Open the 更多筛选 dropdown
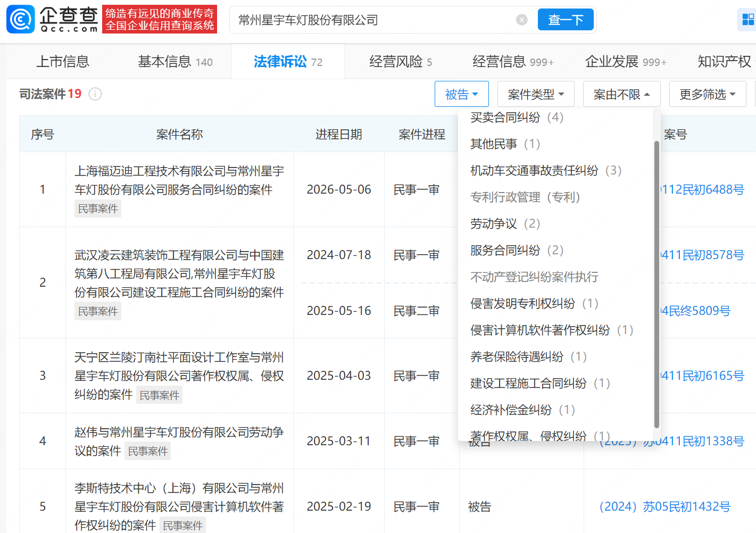756x533 pixels. [708, 94]
